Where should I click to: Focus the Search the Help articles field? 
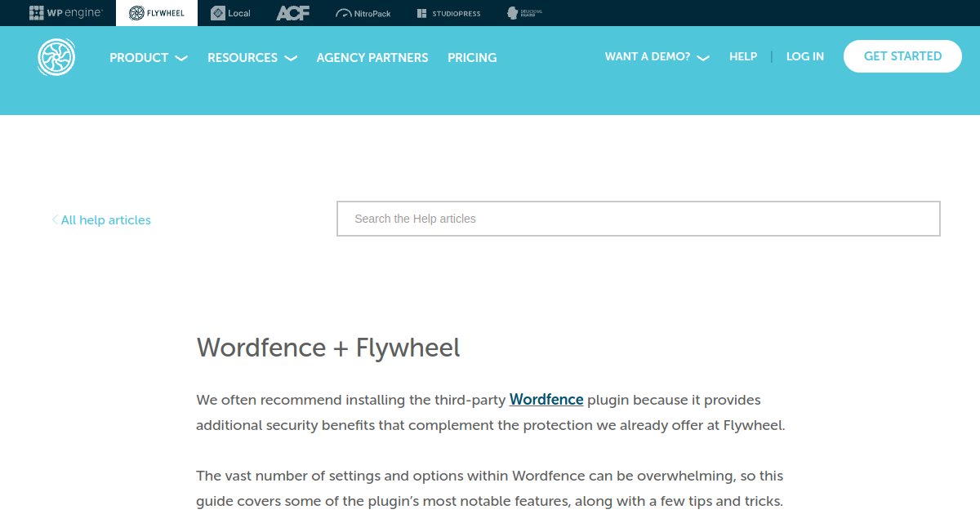pos(639,219)
